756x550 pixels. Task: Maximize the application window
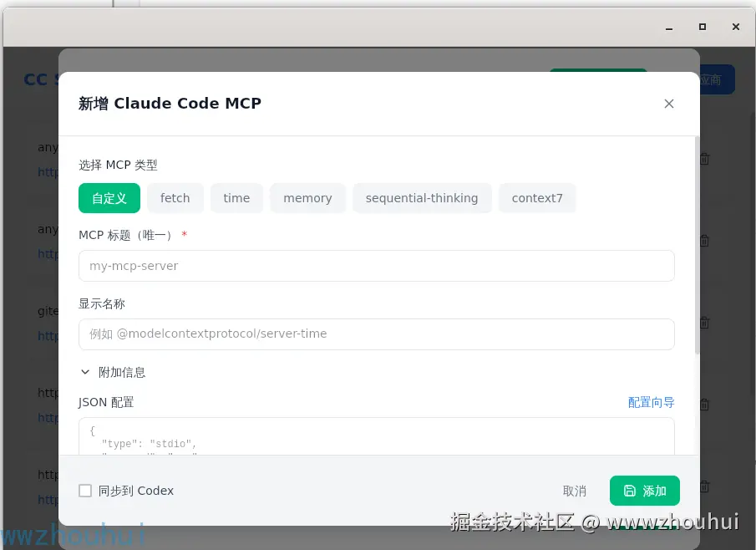click(x=703, y=27)
